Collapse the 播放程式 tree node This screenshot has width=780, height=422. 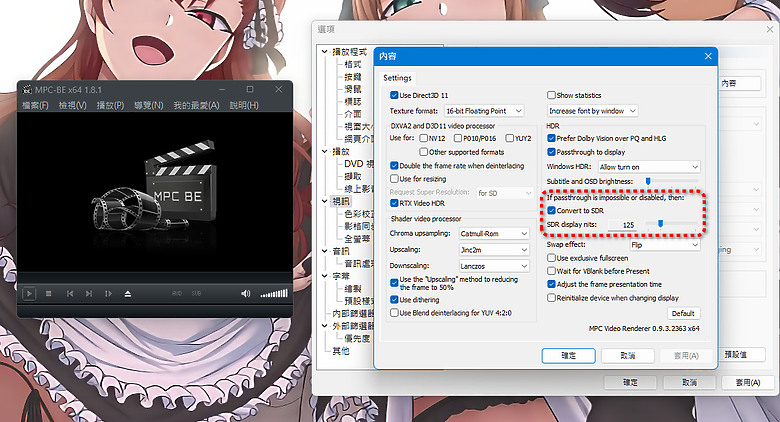324,52
